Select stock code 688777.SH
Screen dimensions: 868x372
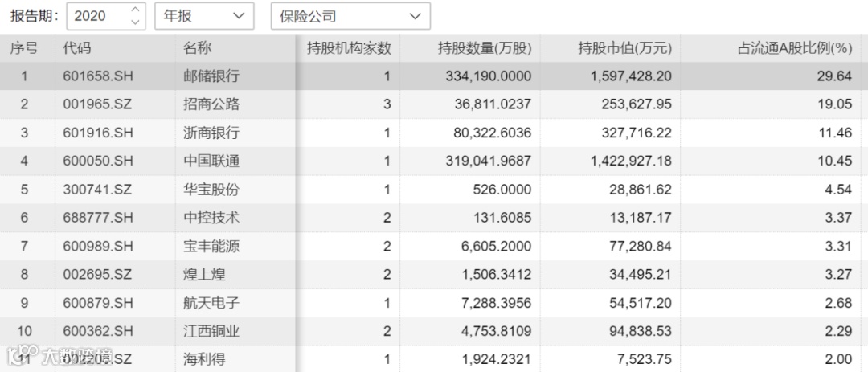pyautogui.click(x=98, y=218)
